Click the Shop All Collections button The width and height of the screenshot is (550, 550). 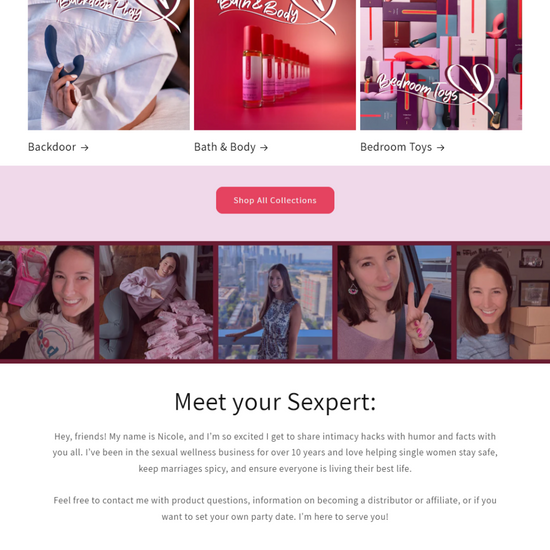pyautogui.click(x=275, y=200)
